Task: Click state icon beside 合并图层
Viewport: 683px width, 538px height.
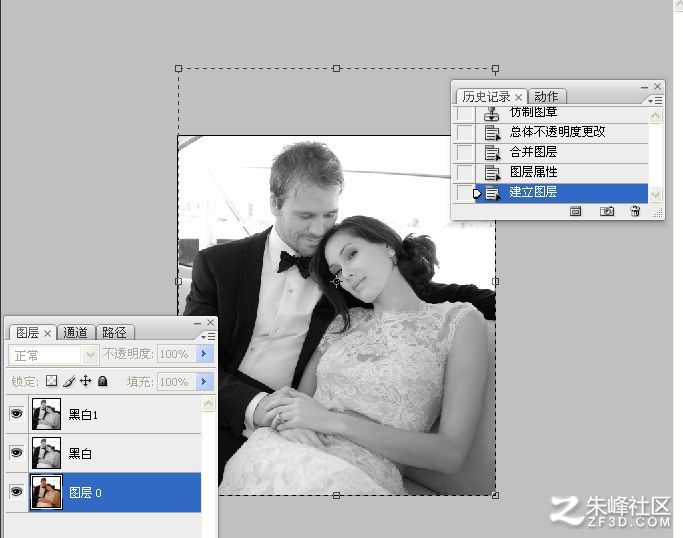Action: point(492,153)
